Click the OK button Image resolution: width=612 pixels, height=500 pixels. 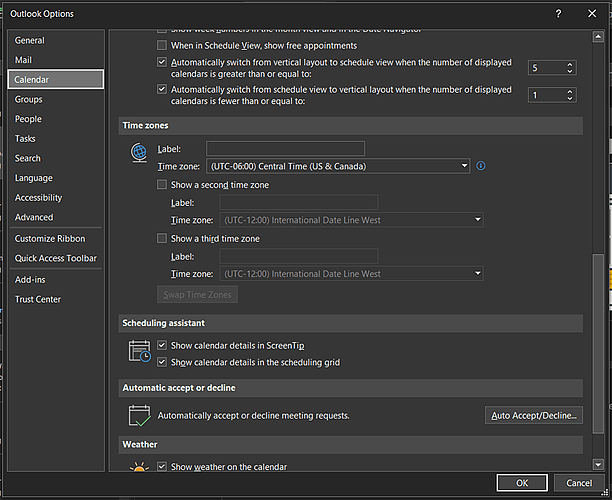523,483
